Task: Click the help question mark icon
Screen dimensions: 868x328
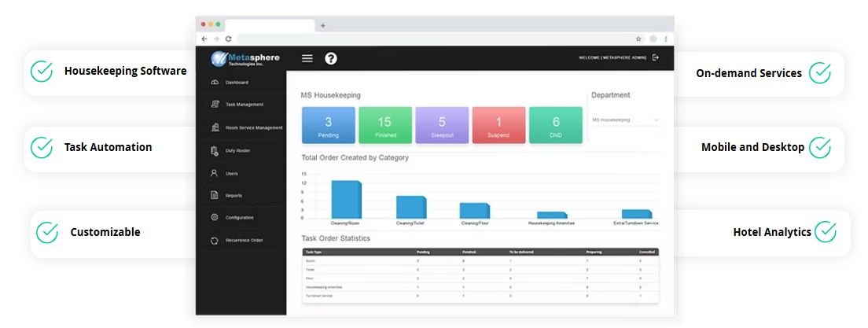Action: 330,58
